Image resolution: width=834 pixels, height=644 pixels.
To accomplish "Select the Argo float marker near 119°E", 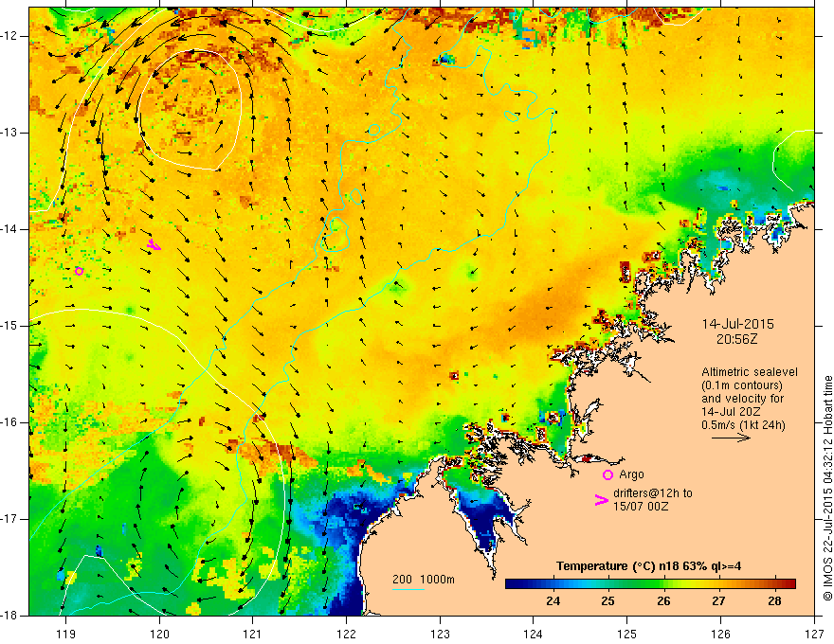I will [x=79, y=271].
